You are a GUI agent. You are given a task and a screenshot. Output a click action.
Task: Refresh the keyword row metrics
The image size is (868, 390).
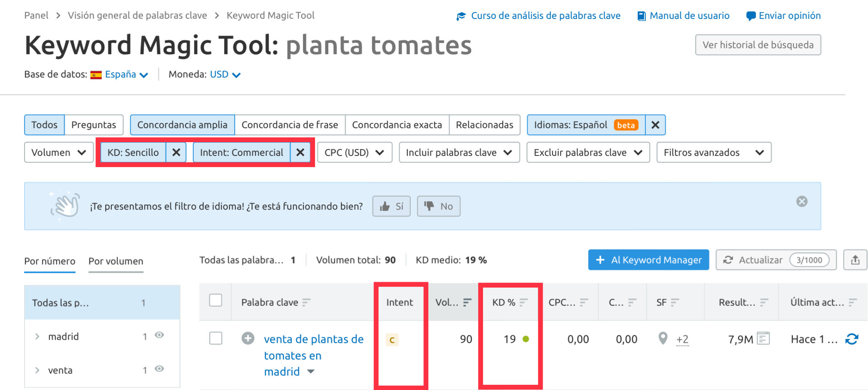pyautogui.click(x=852, y=339)
